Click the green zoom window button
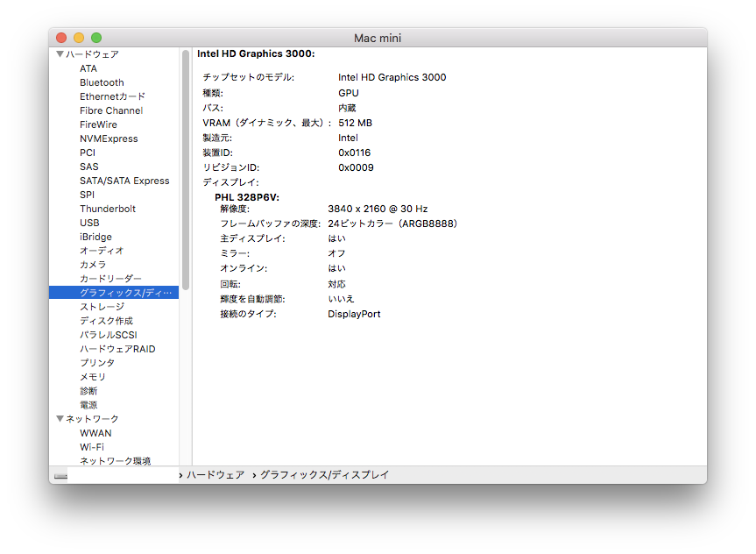756x554 pixels. point(96,38)
